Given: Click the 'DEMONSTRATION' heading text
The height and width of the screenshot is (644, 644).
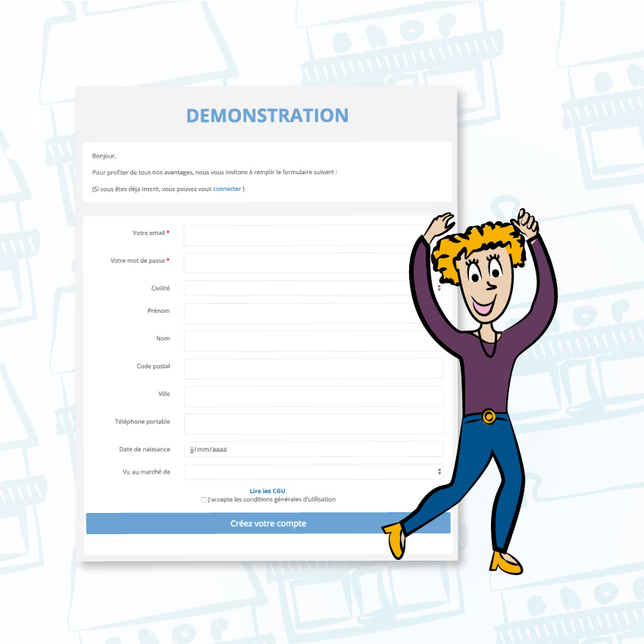Looking at the screenshot, I should coord(267,115).
